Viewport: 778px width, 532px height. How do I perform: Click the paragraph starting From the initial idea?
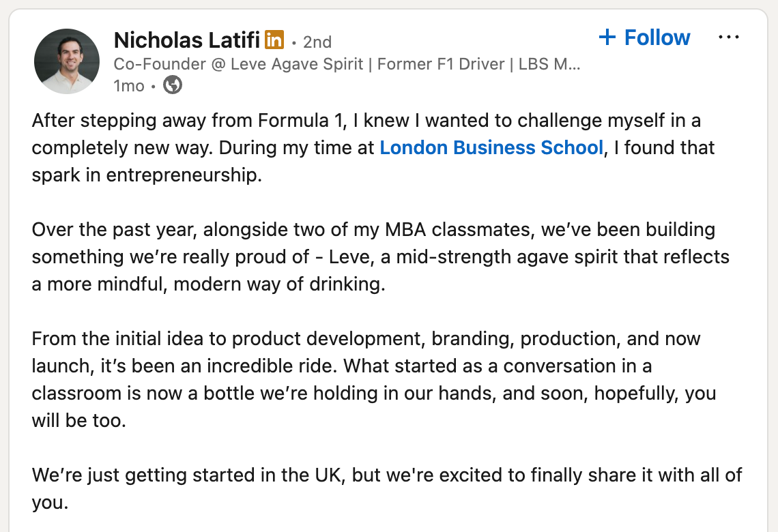(374, 379)
